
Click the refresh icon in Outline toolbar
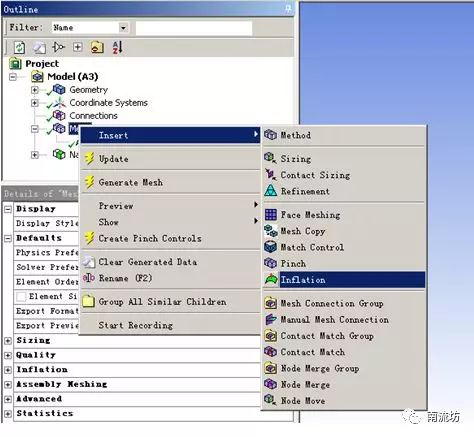(19, 47)
